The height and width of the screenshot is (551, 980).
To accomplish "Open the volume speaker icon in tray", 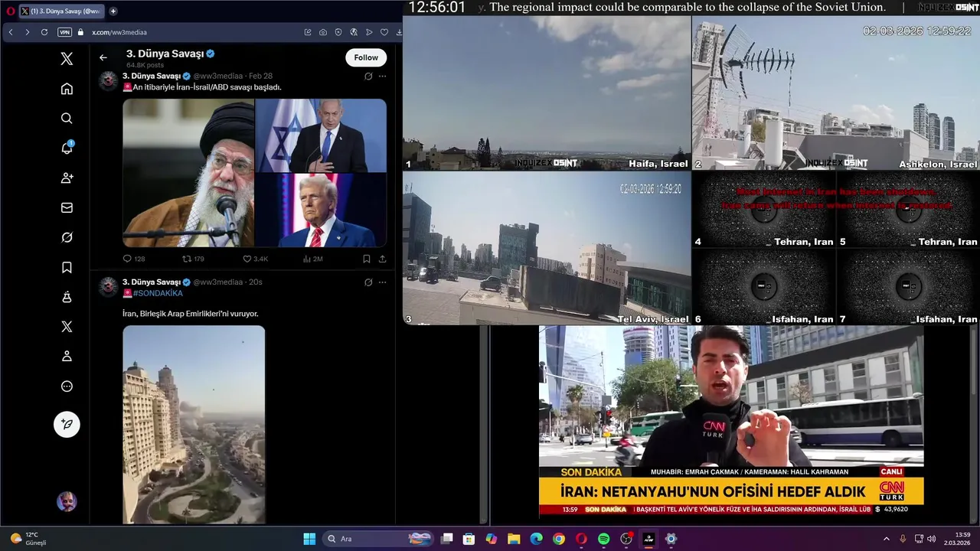I will click(933, 539).
